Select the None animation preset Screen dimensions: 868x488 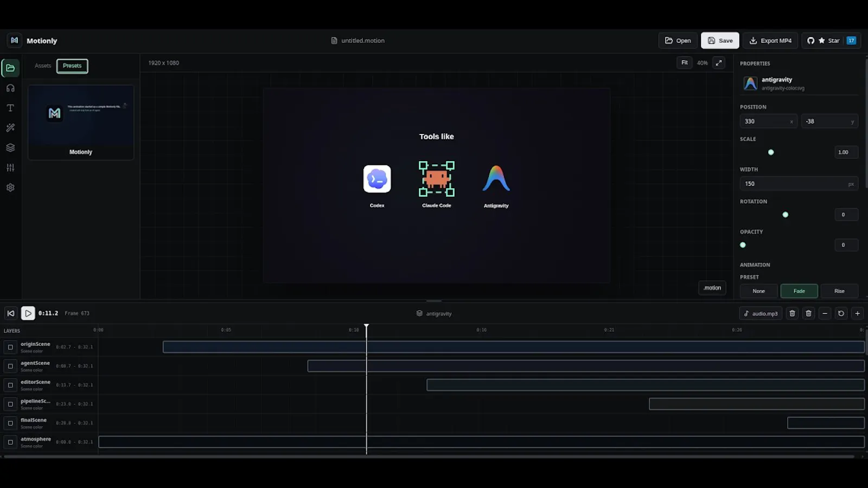pos(758,291)
